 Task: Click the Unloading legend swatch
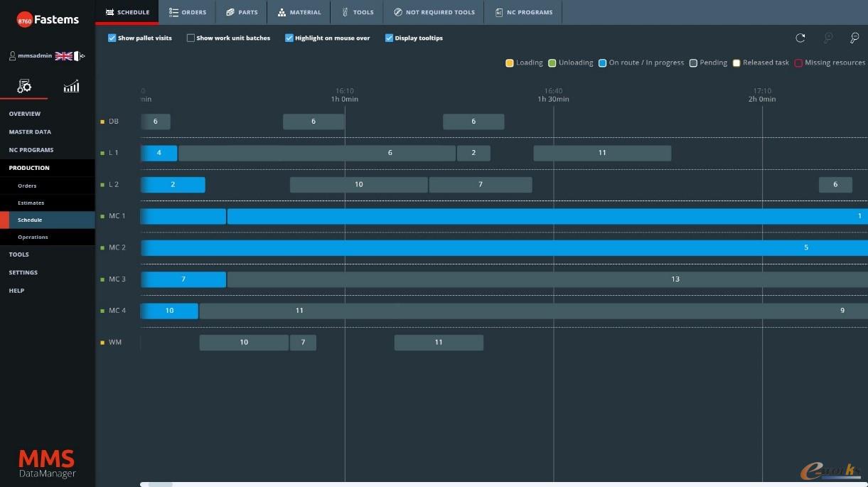point(552,63)
